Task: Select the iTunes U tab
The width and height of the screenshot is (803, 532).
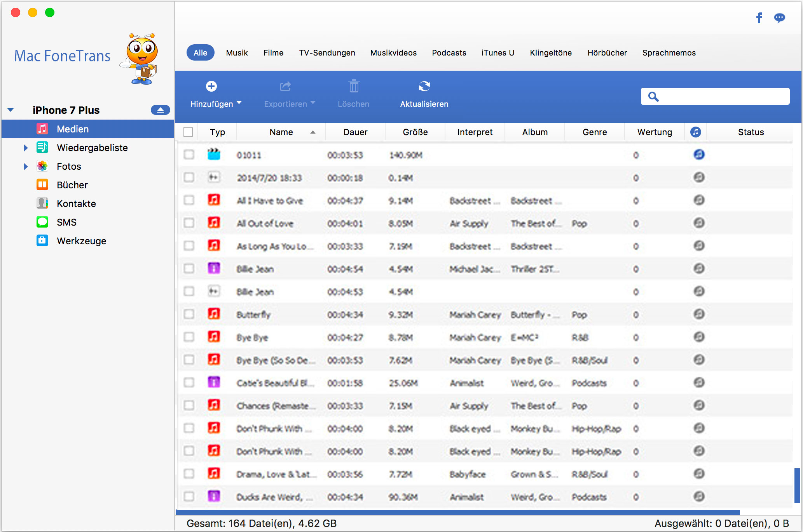Action: [x=498, y=52]
